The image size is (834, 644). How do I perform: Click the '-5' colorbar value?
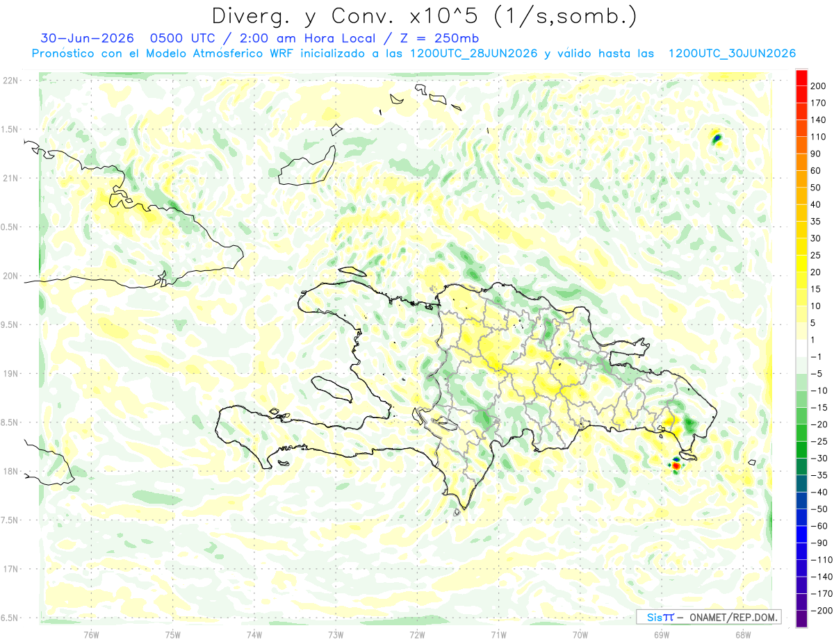tap(818, 374)
